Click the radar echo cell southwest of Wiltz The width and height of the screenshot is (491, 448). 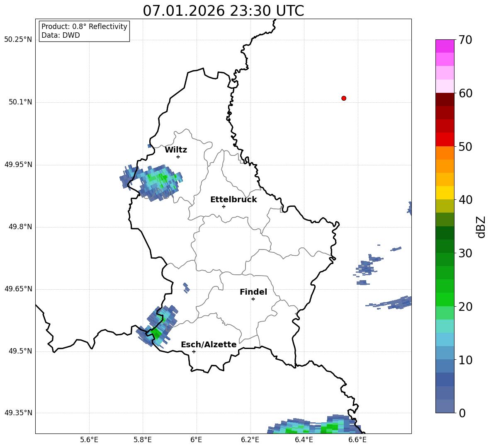pyautogui.click(x=151, y=182)
